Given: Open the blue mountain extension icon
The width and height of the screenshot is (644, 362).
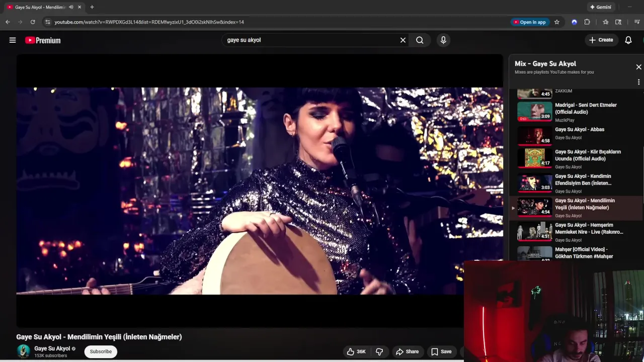Looking at the screenshot, I should [574, 22].
